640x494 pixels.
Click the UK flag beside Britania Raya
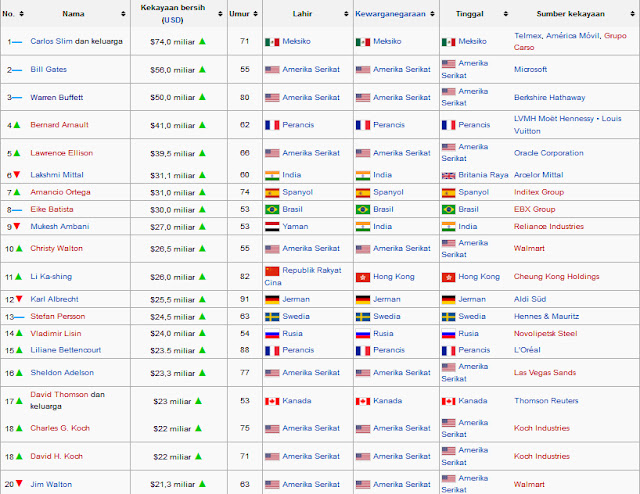449,176
